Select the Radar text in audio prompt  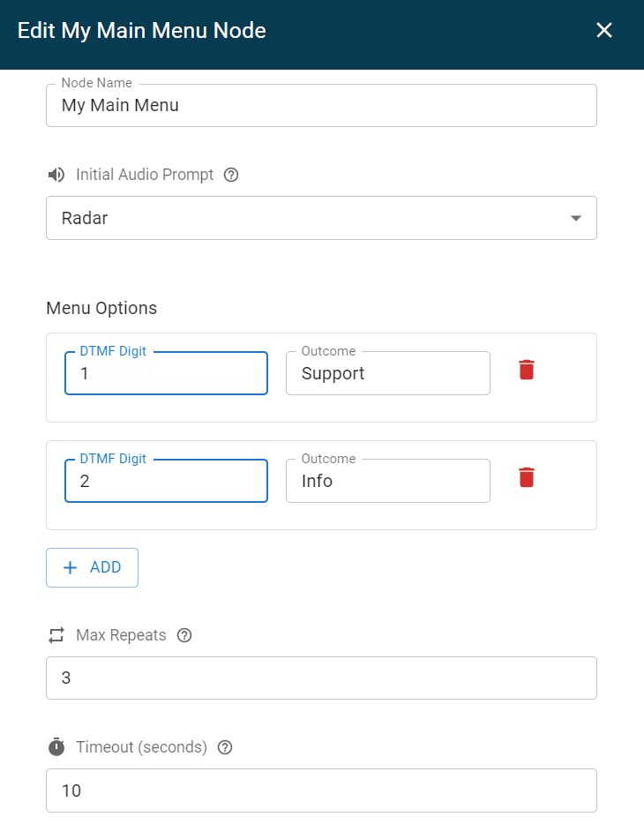tap(85, 218)
